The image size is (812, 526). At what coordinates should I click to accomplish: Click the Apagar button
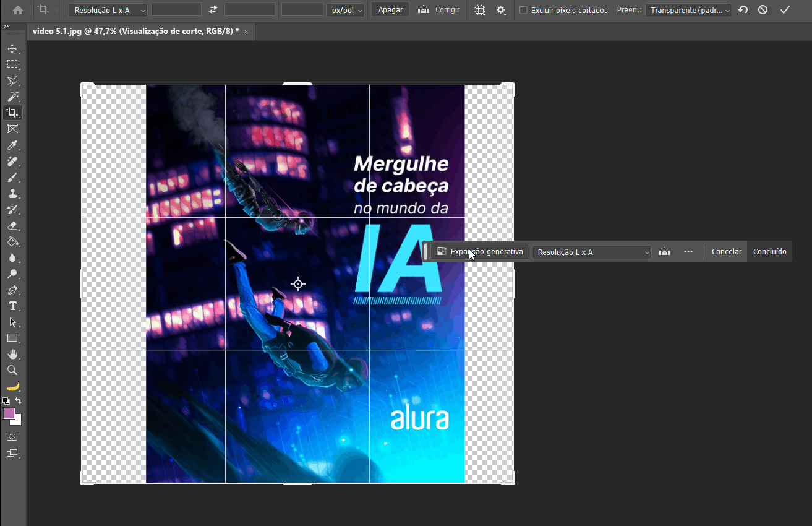390,10
